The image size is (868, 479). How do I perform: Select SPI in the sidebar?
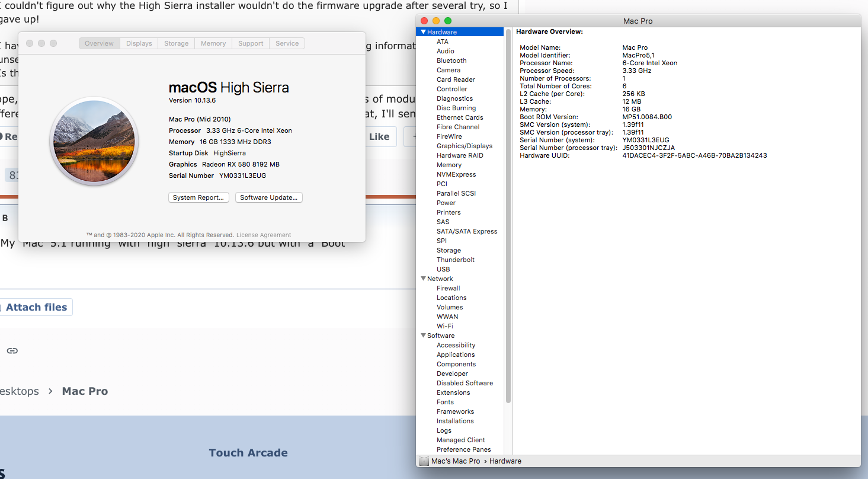[442, 241]
